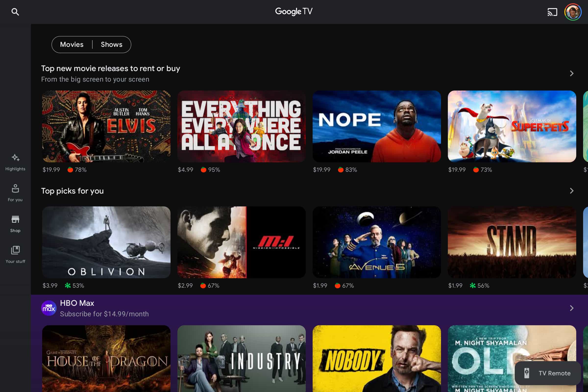The image size is (588, 392).
Task: Select the NOPE movie poster
Action: click(x=377, y=126)
